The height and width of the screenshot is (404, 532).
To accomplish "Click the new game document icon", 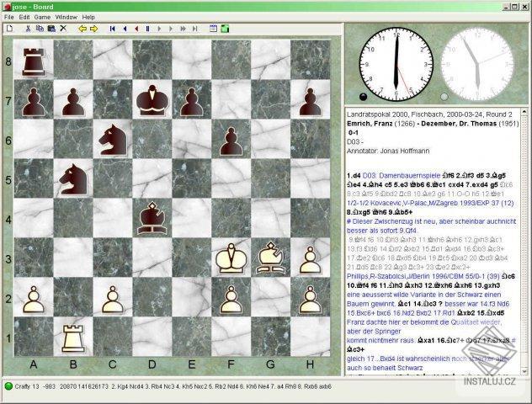I will point(9,29).
